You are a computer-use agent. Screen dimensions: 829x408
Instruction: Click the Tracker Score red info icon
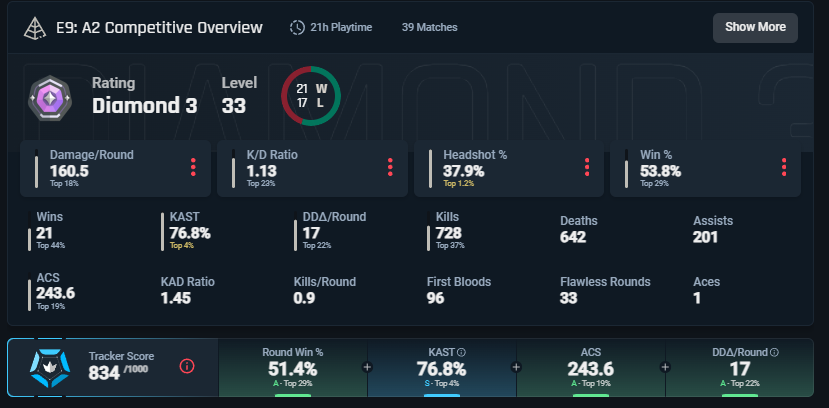tap(187, 366)
